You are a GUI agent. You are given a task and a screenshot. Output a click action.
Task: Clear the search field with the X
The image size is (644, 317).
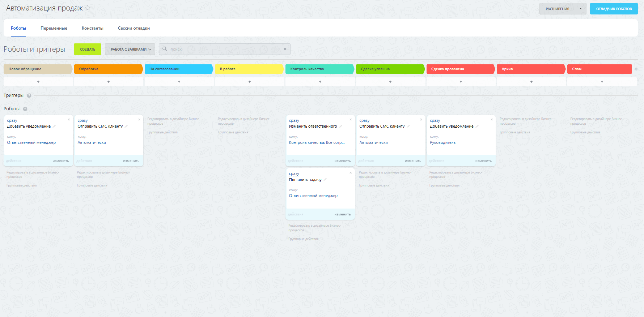[285, 49]
